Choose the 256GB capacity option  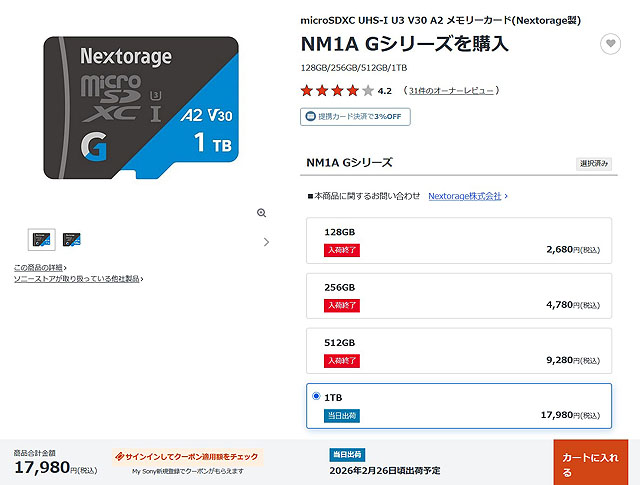tap(459, 296)
